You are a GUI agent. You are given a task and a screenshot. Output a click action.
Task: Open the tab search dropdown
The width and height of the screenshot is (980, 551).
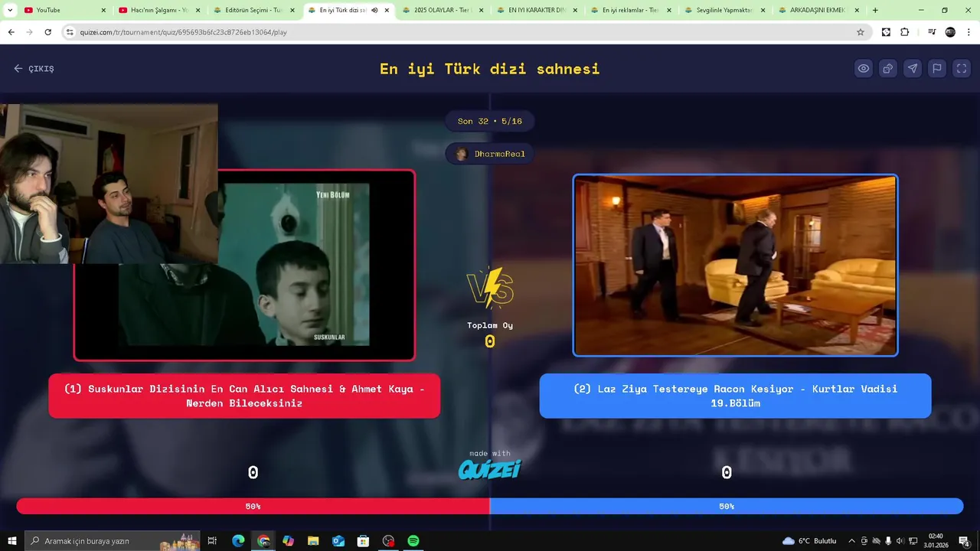10,10
